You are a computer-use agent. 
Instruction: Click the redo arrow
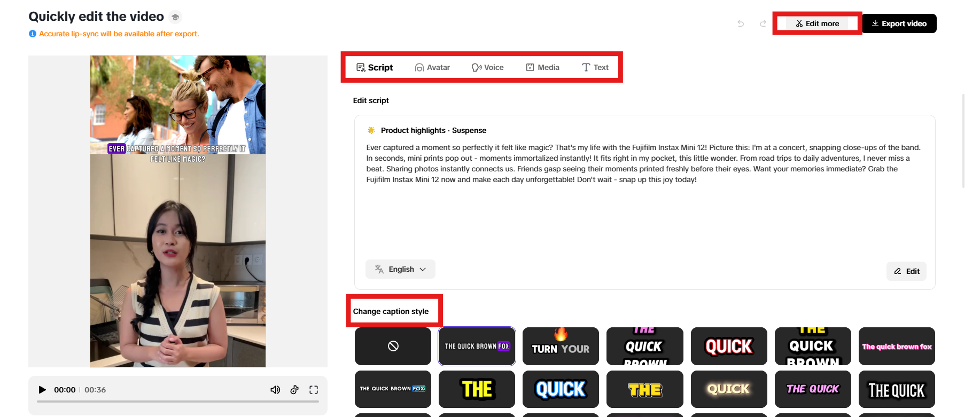click(x=763, y=23)
